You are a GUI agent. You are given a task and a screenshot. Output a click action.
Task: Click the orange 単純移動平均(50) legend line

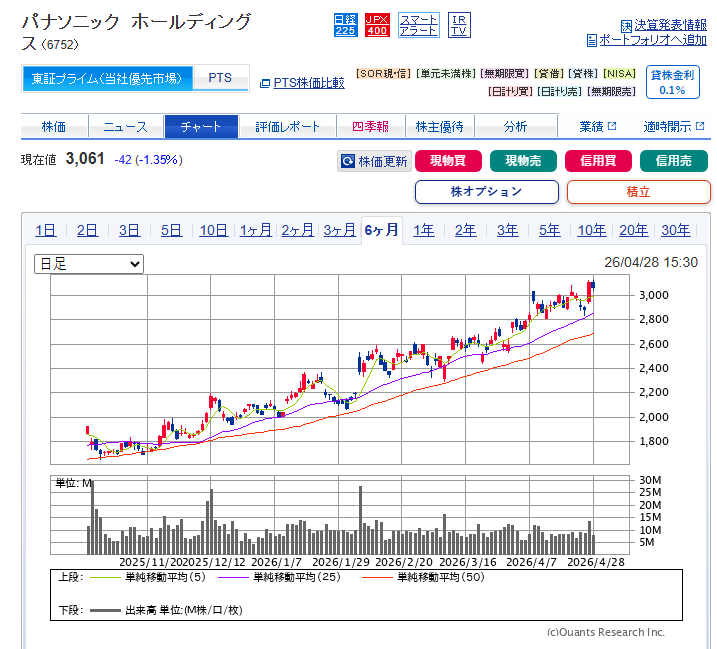(377, 578)
